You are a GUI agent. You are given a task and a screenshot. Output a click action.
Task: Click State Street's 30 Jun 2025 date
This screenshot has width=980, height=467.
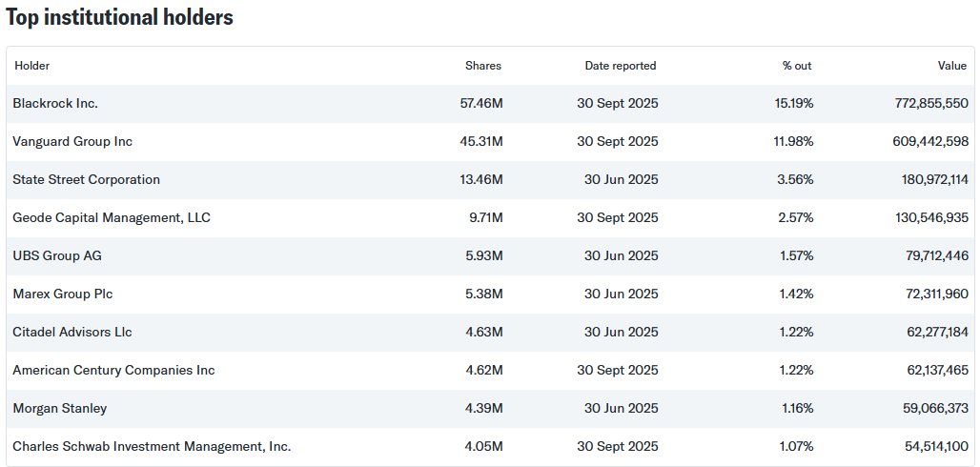(622, 180)
